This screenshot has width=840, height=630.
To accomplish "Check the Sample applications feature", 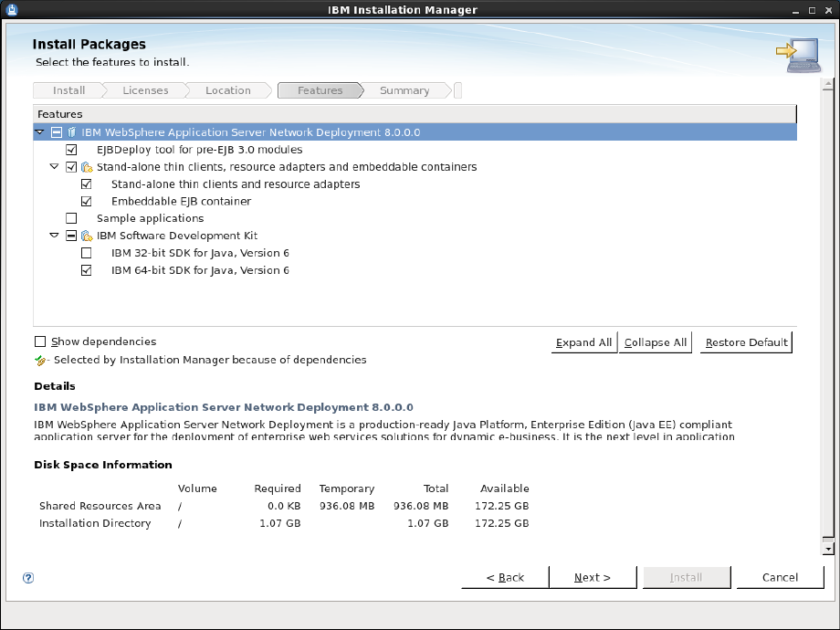I will 71,218.
